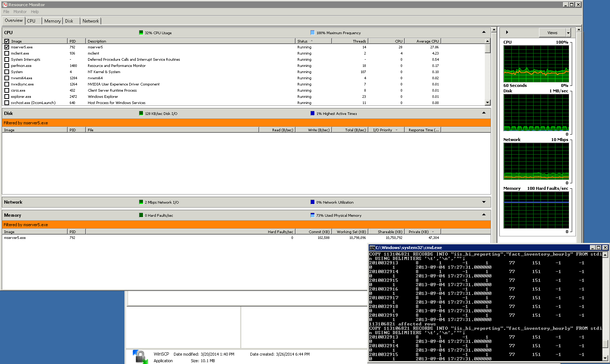This screenshot has height=364, width=610.
Task: Expand the Network section with its arrow
Action: (484, 202)
